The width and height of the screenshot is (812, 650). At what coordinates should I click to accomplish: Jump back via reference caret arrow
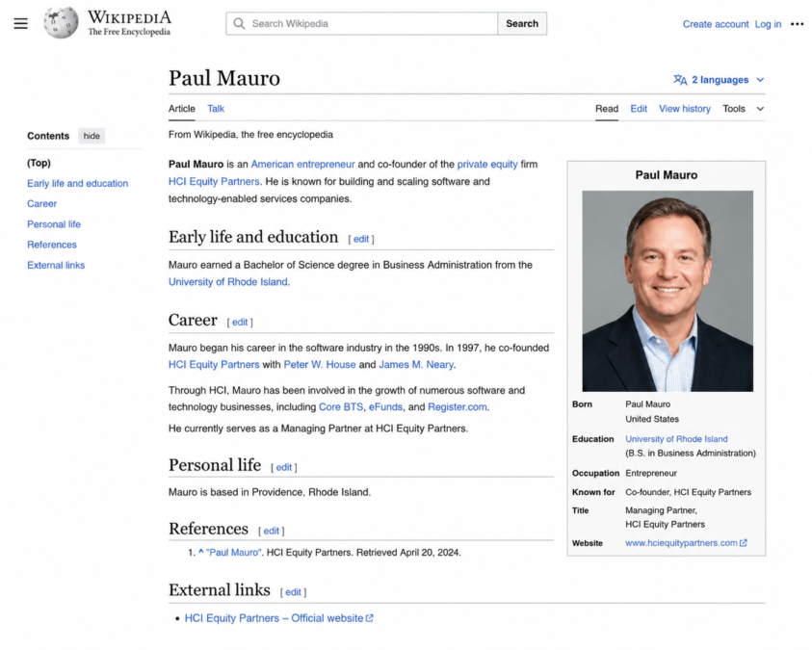tap(200, 552)
